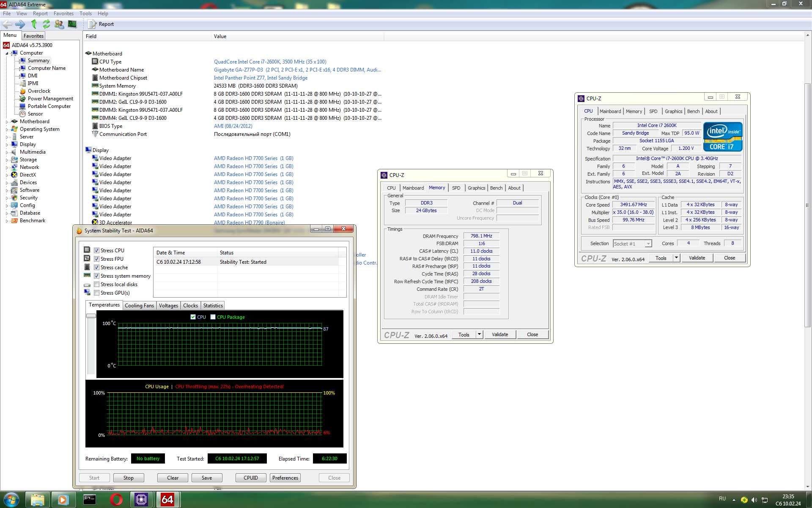Toggle the CPU temperature graph checkbox
The width and height of the screenshot is (812, 508).
(193, 317)
